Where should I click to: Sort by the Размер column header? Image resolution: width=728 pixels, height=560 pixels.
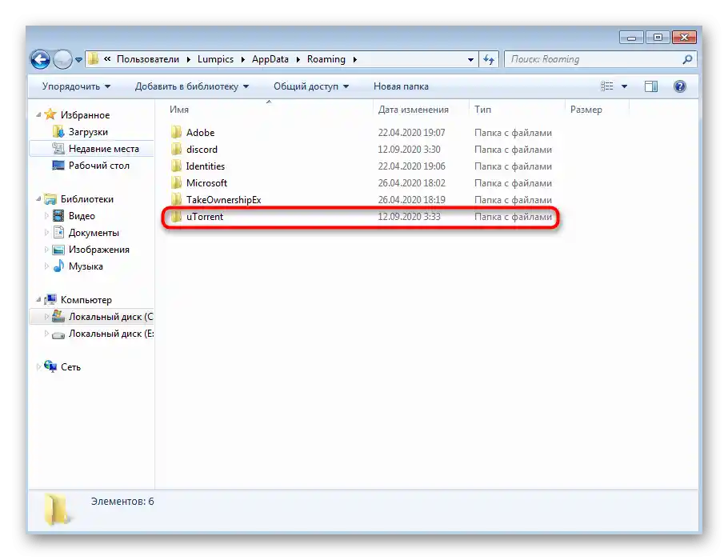coord(586,110)
